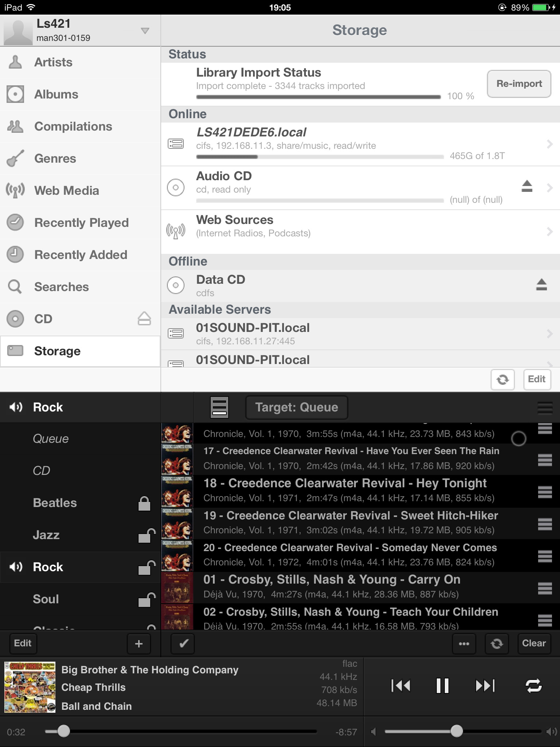Refresh the storage list
Image resolution: width=560 pixels, height=747 pixels.
click(502, 380)
